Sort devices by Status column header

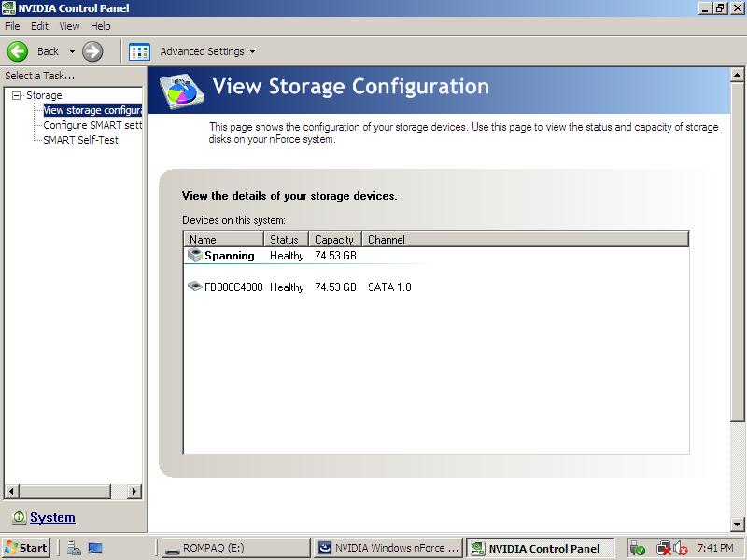tap(287, 240)
